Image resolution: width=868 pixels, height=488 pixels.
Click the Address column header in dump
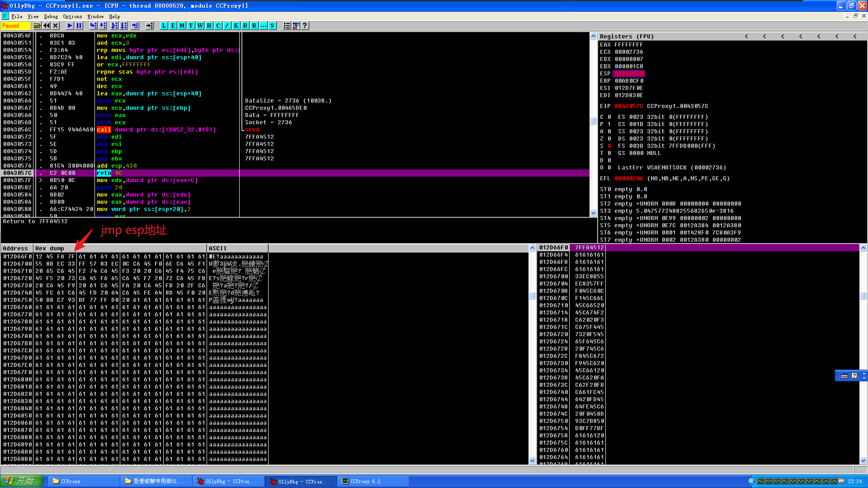point(17,248)
